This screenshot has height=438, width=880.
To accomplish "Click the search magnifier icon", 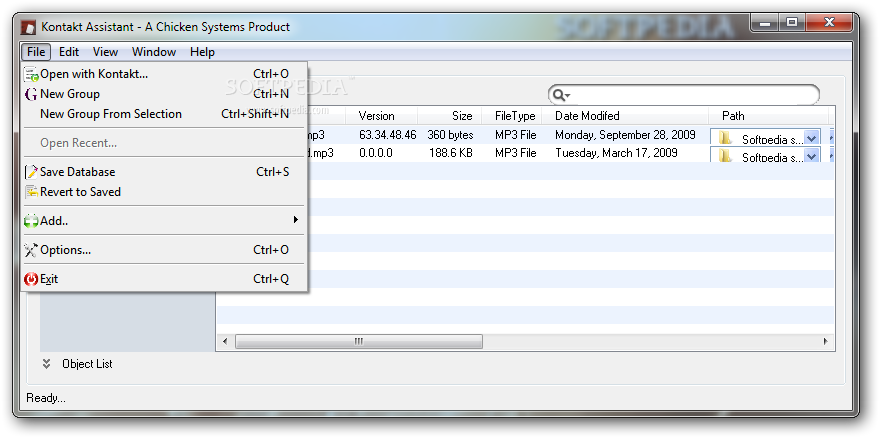I will (560, 95).
